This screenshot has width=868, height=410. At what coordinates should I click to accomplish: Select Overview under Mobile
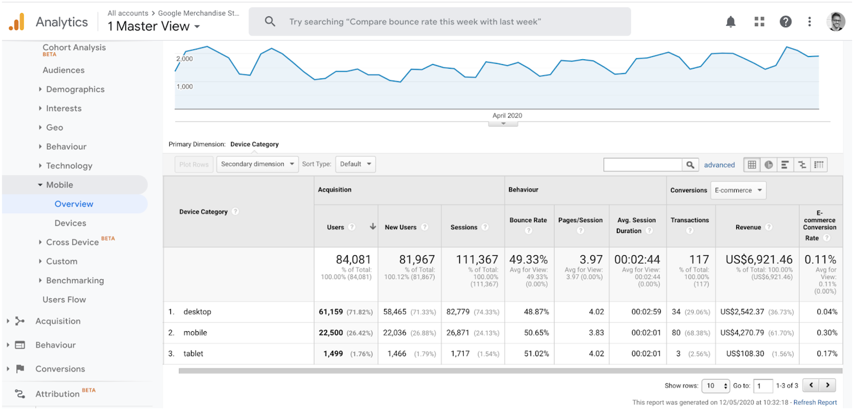click(x=74, y=204)
